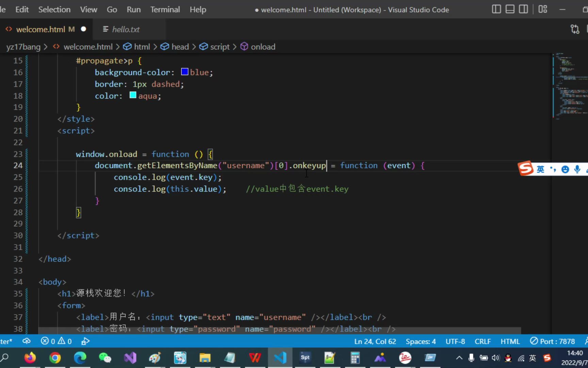The height and width of the screenshot is (368, 588).
Task: Open Microsoft Edge from taskbar
Action: pos(80,358)
